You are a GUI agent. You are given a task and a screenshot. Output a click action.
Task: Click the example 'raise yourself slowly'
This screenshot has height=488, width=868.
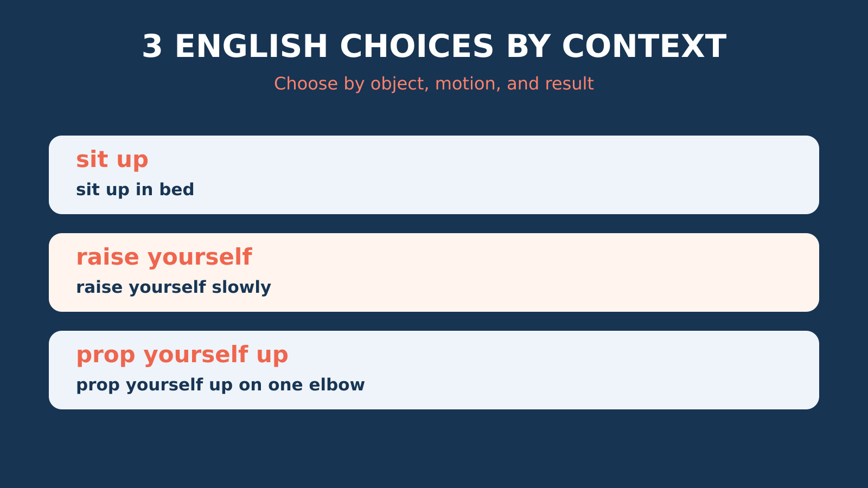click(x=174, y=287)
